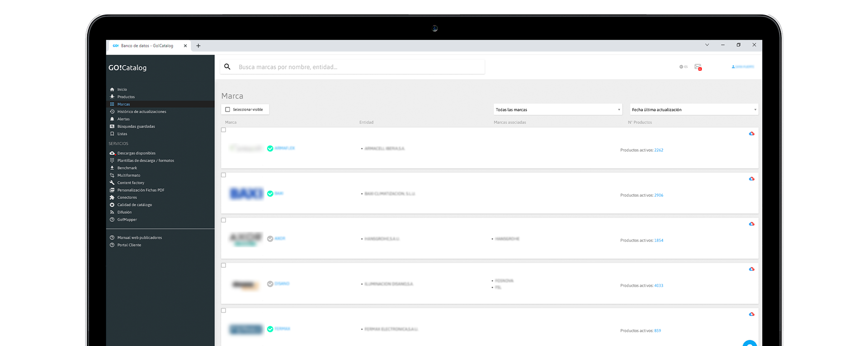Click the Alertas bell icon
Image resolution: width=868 pixels, height=346 pixels.
click(x=112, y=119)
